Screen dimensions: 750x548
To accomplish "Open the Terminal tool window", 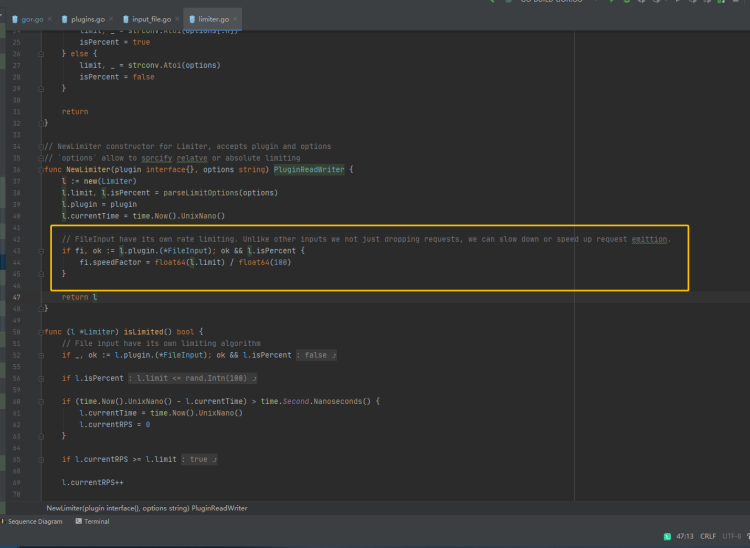I will coord(96,521).
